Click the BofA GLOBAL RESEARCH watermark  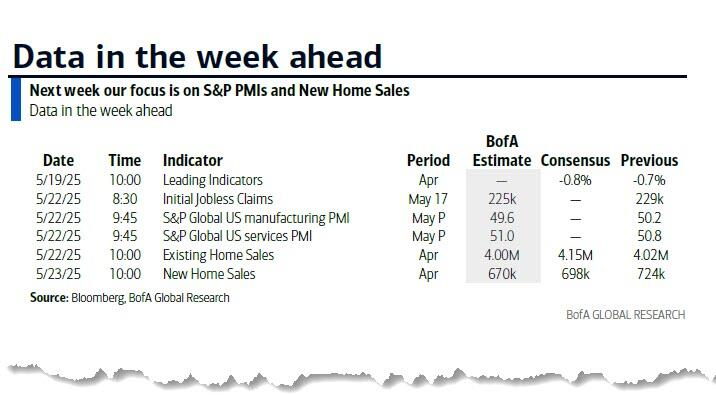pos(626,315)
